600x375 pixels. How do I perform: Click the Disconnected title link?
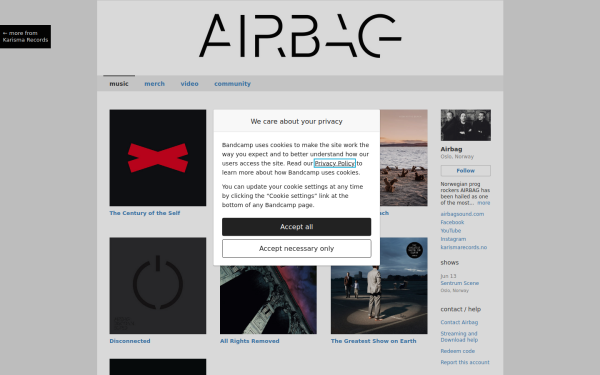[130, 341]
